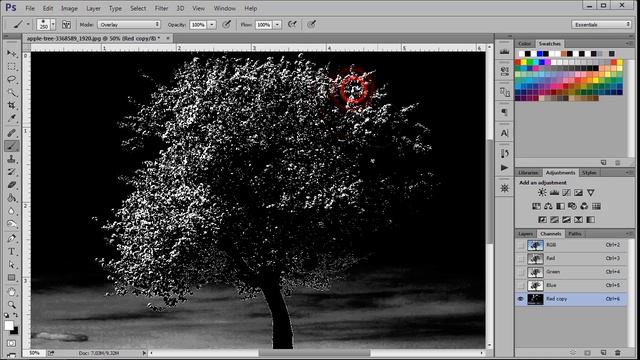Select the Path Selection tool
640x360 pixels.
pos(11,264)
